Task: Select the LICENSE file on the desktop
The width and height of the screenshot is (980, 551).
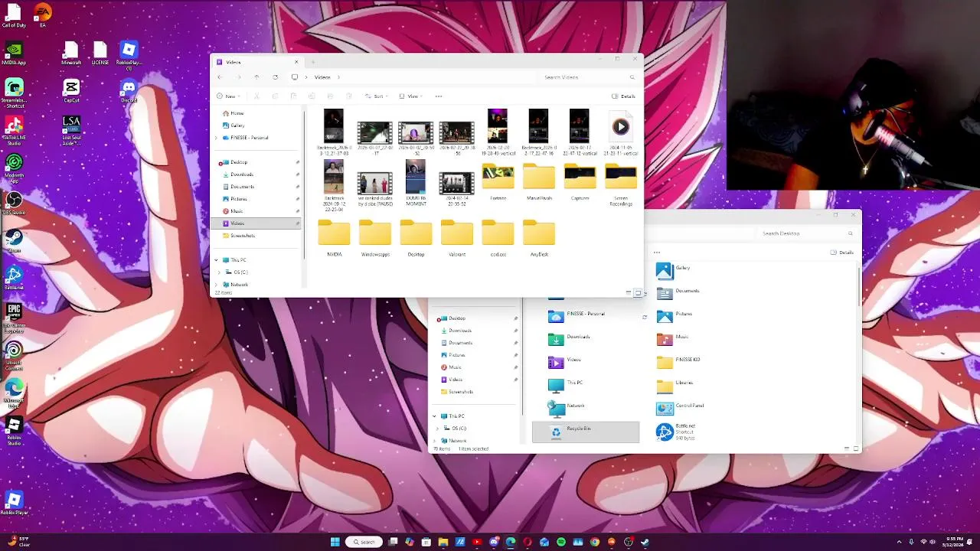Action: pos(100,53)
